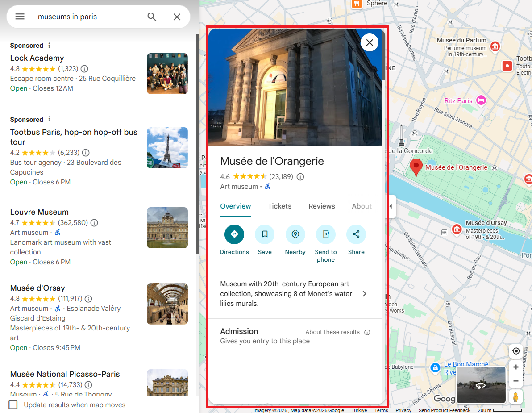Collapse the place panel with the side arrow

click(x=390, y=206)
